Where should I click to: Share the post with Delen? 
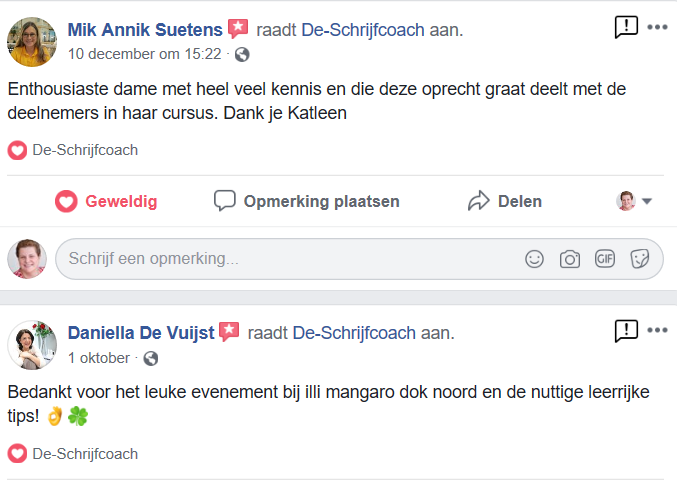505,201
